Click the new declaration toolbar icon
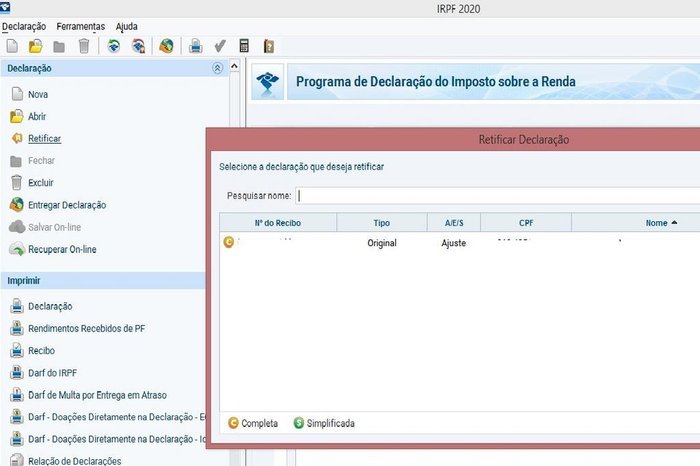This screenshot has height=466, width=700. click(x=12, y=46)
